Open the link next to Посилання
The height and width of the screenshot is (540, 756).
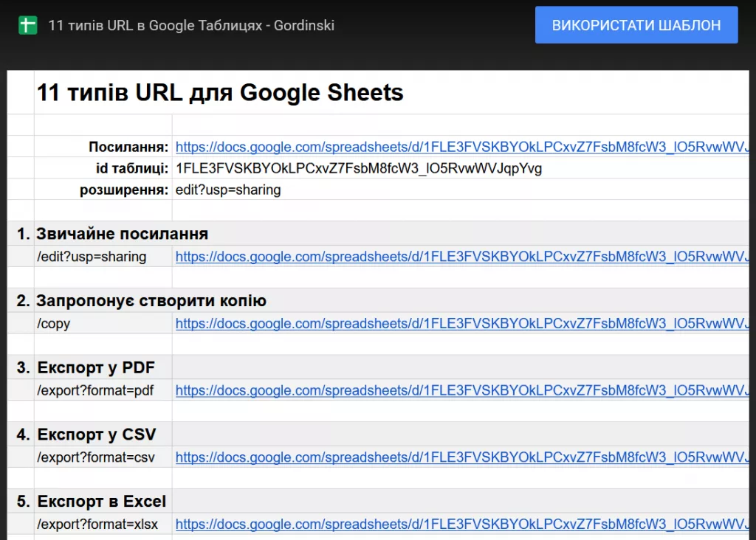(462, 147)
